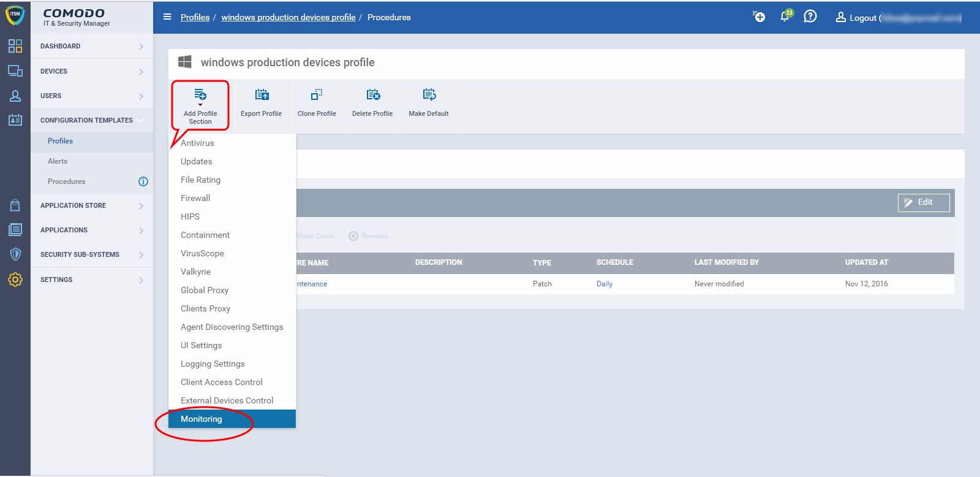This screenshot has height=477, width=980.
Task: Sort by Updated At column header
Action: pos(867,262)
